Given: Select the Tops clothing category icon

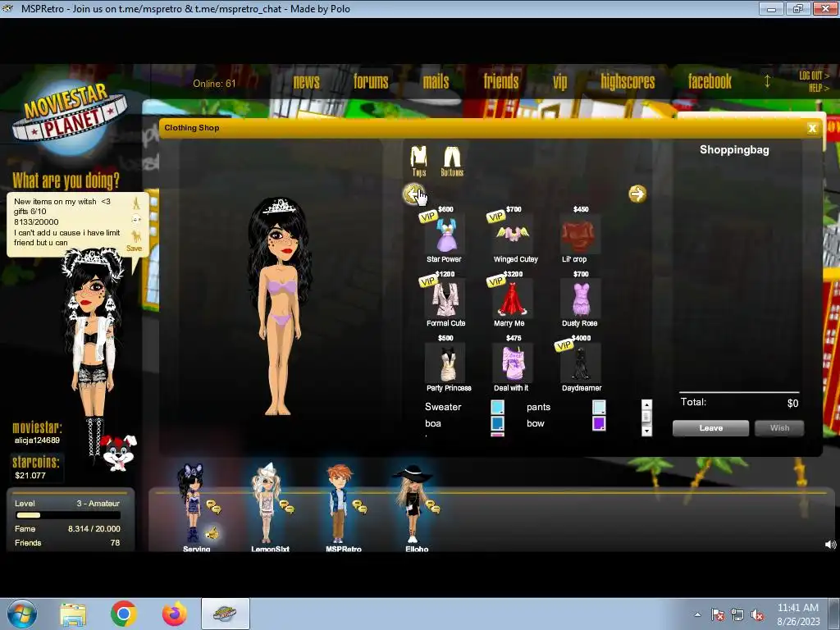Looking at the screenshot, I should (x=418, y=161).
